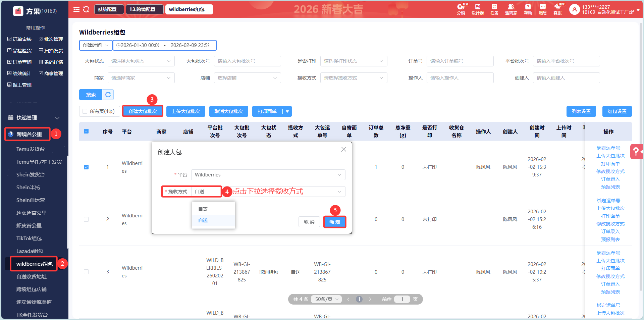Click the 订单号 input field
The height and width of the screenshot is (320, 644).
point(460,61)
